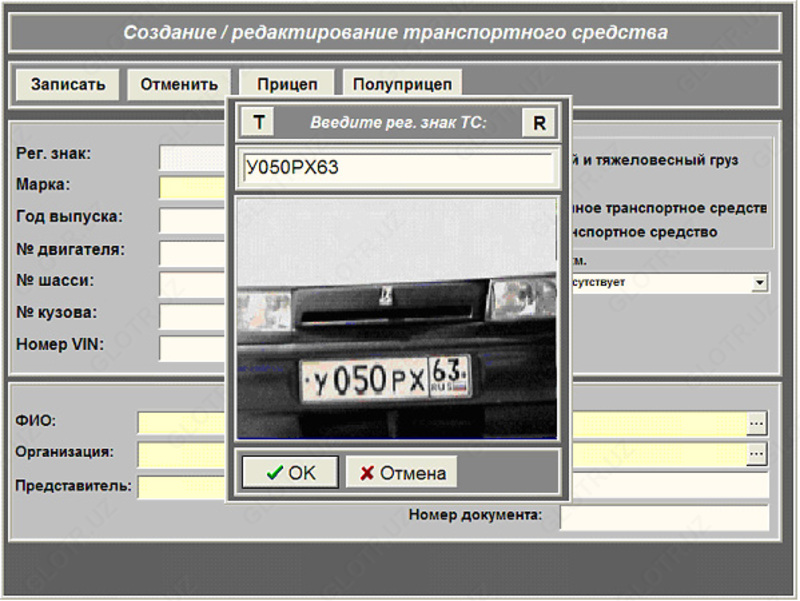
Task: Select the Прицеп button
Action: 287,84
